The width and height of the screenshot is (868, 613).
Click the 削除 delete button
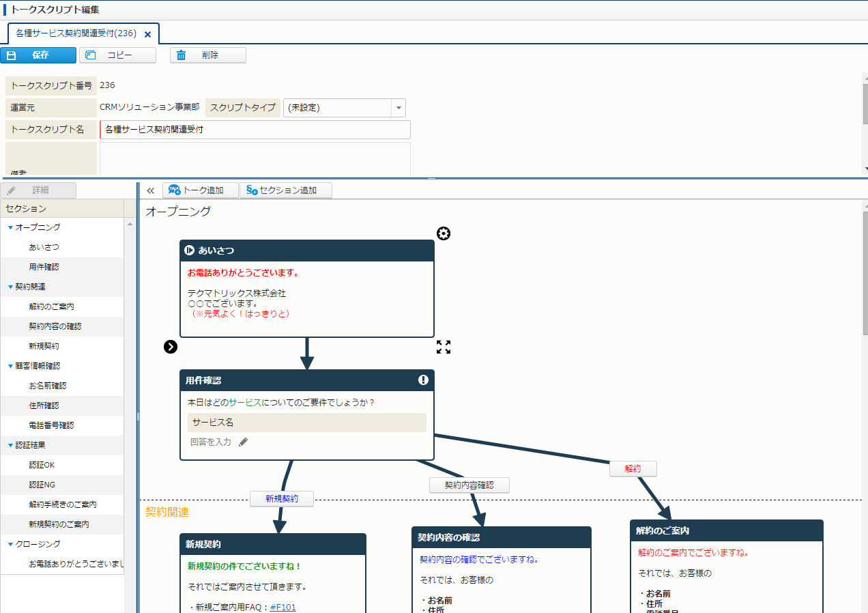[x=208, y=55]
